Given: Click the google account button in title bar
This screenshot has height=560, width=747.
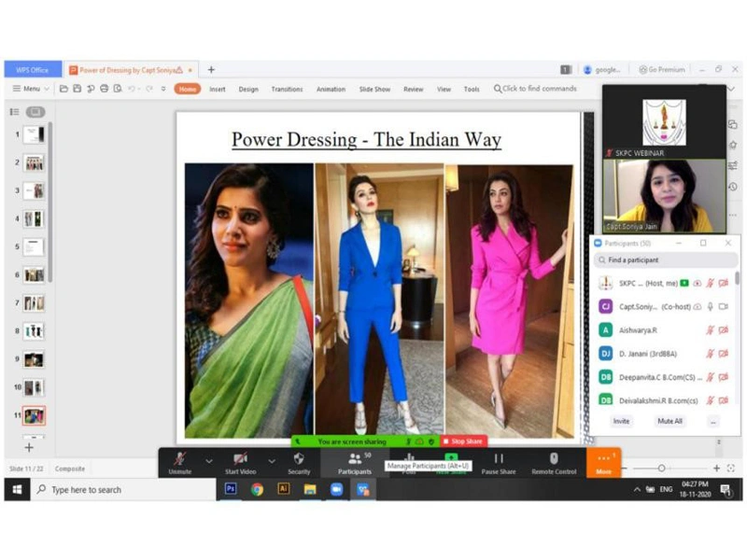Looking at the screenshot, I should (602, 70).
